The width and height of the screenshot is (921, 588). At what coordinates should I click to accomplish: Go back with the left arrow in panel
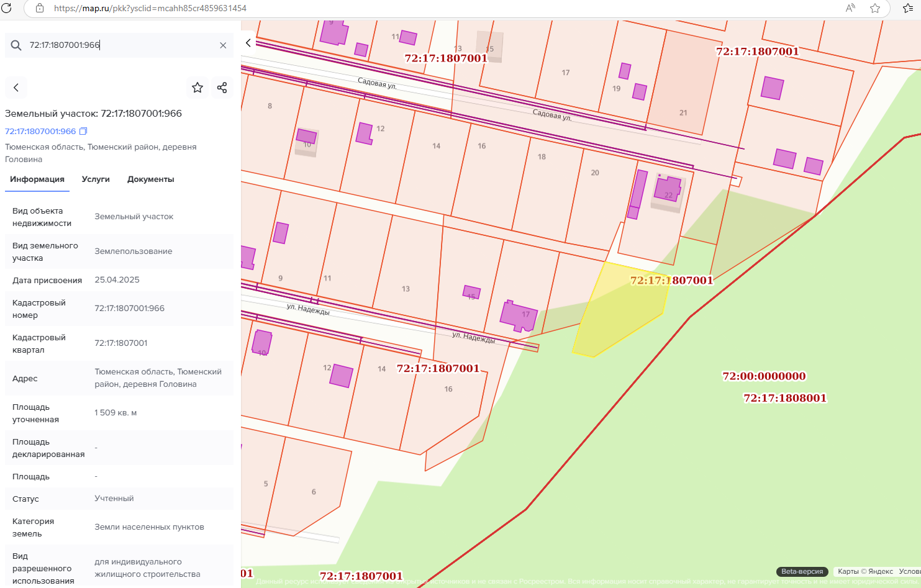click(x=16, y=88)
